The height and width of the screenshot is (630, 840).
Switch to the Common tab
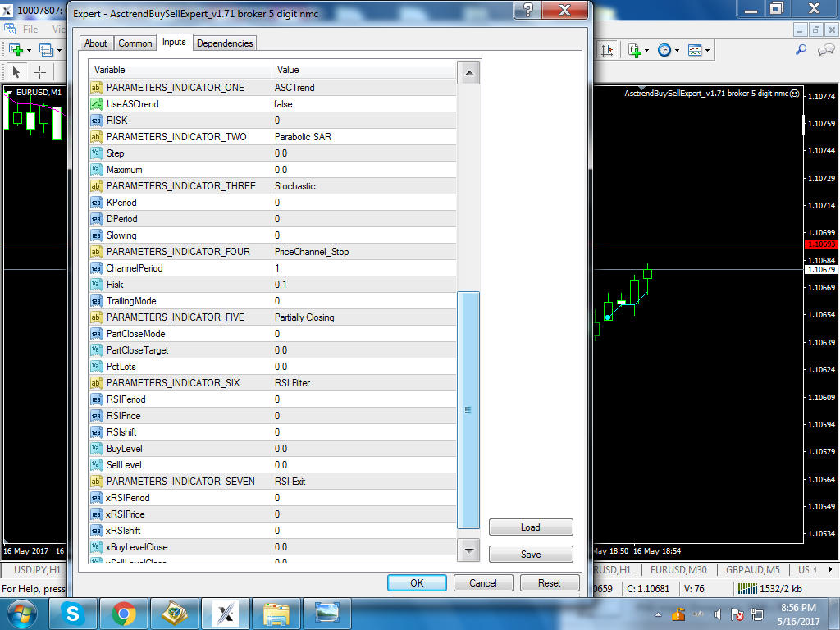pyautogui.click(x=135, y=43)
